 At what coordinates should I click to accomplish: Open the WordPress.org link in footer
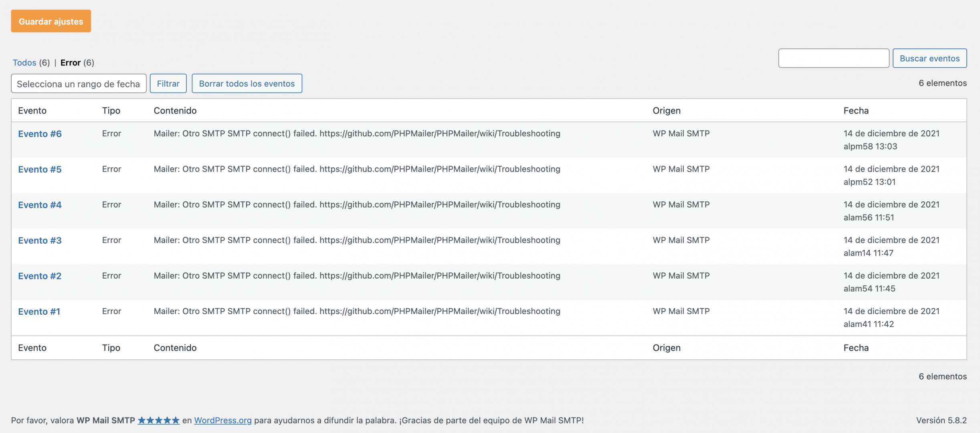pyautogui.click(x=223, y=420)
